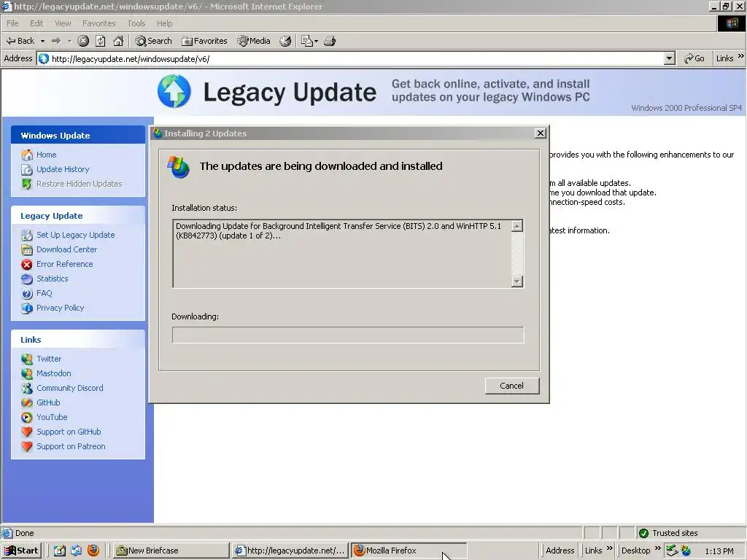The width and height of the screenshot is (747, 560).
Task: Click the Download Center icon
Action: (x=27, y=249)
